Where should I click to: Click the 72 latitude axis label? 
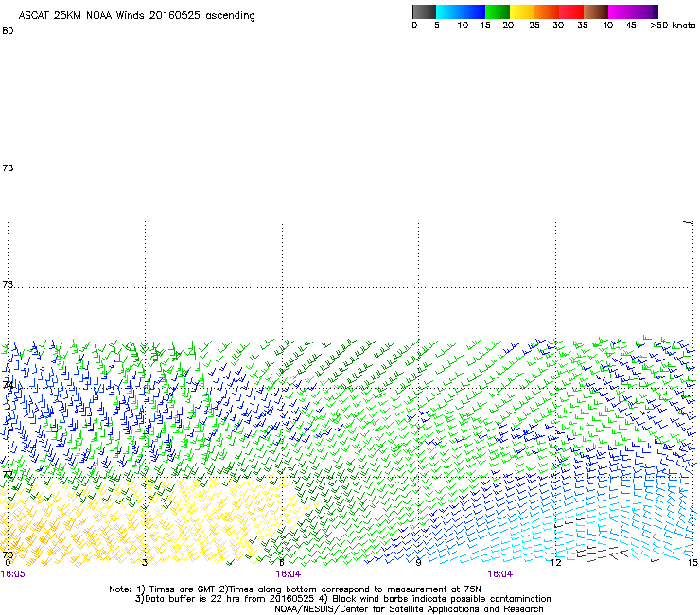point(8,474)
